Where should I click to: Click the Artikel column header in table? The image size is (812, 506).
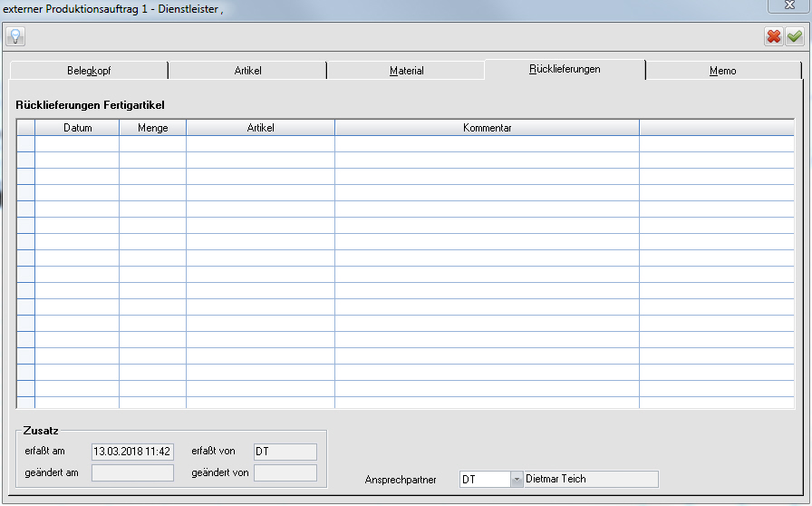pos(260,128)
